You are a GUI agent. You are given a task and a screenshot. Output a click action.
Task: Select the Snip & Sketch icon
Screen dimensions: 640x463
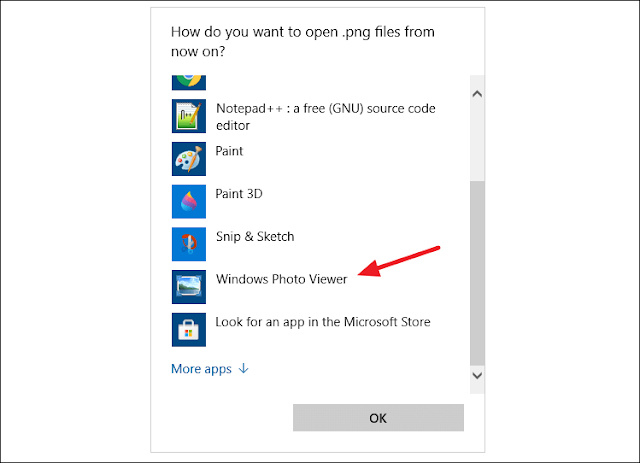click(189, 244)
